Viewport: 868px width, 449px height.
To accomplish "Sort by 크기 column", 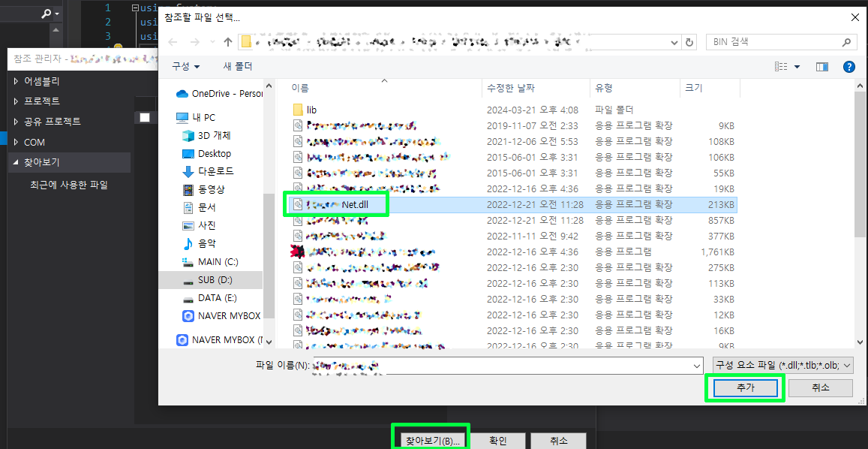I will [x=710, y=88].
